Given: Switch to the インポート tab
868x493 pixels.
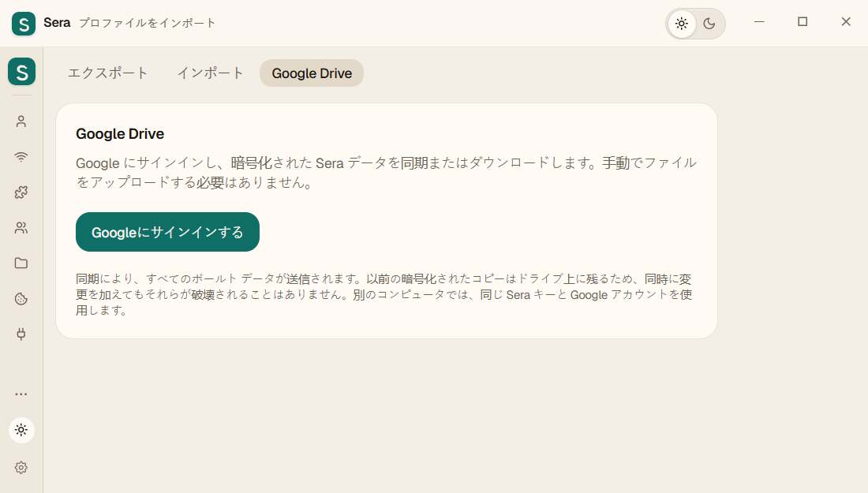Looking at the screenshot, I should click(x=211, y=73).
